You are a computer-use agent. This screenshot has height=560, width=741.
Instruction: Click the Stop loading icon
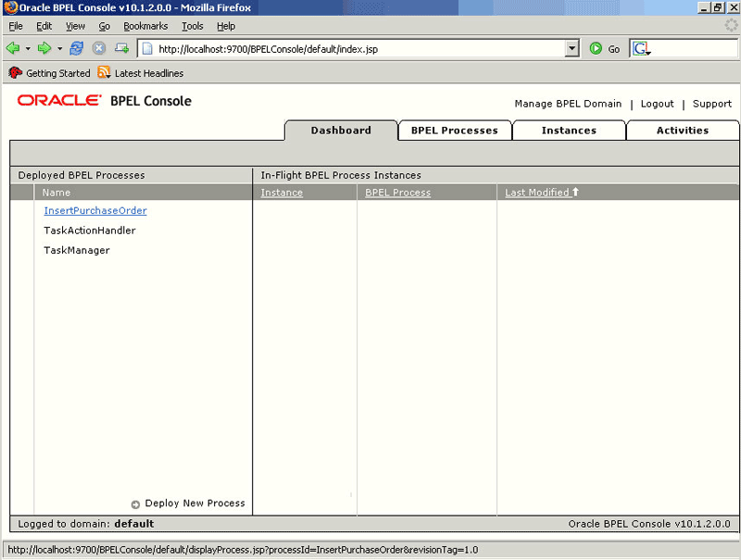coord(99,48)
